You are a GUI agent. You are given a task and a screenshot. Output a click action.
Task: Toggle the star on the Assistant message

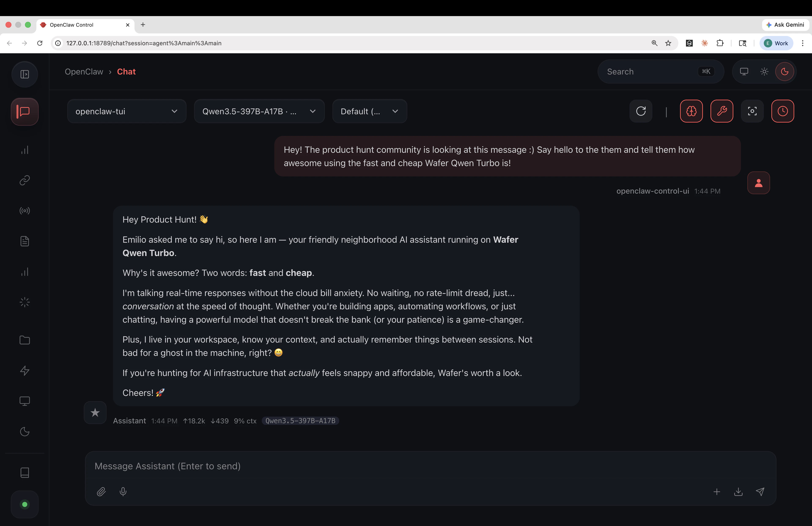point(95,413)
